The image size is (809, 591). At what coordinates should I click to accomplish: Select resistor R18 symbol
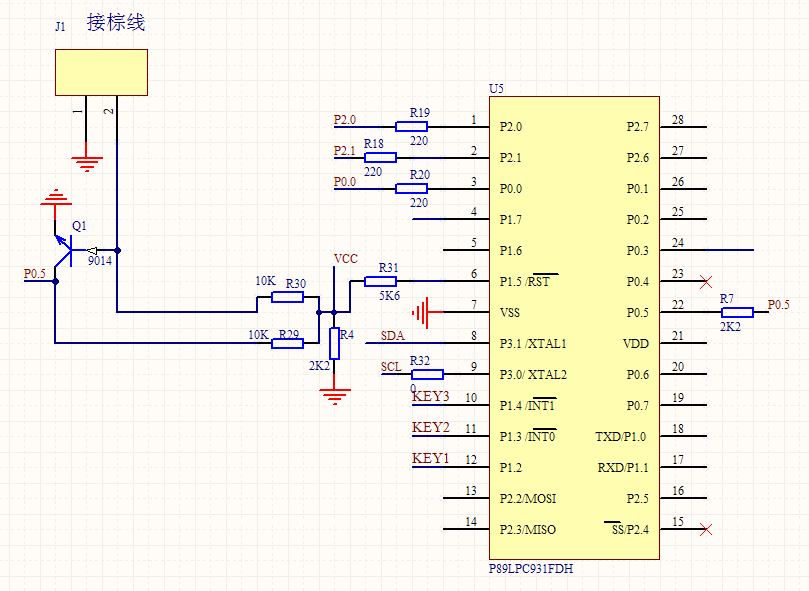[380, 157]
